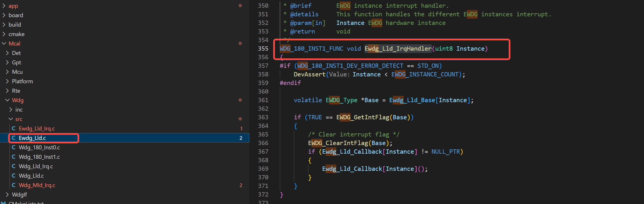Image resolution: width=644 pixels, height=204 pixels.
Task: Click C file icon of Ewdg_Lld.c
Action: pyautogui.click(x=14, y=138)
